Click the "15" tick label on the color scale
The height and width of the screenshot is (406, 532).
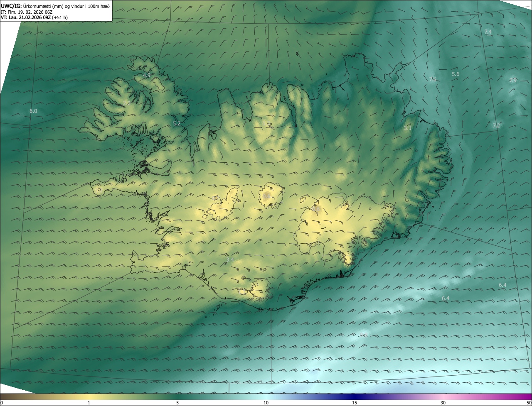tap(355, 403)
